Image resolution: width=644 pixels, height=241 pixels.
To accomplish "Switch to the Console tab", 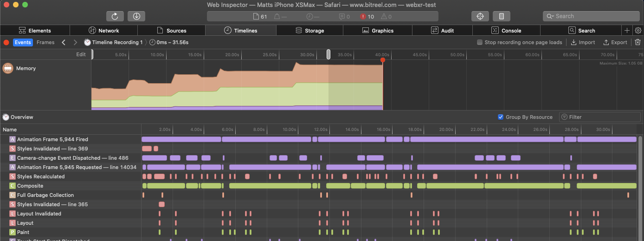I will click(x=507, y=31).
